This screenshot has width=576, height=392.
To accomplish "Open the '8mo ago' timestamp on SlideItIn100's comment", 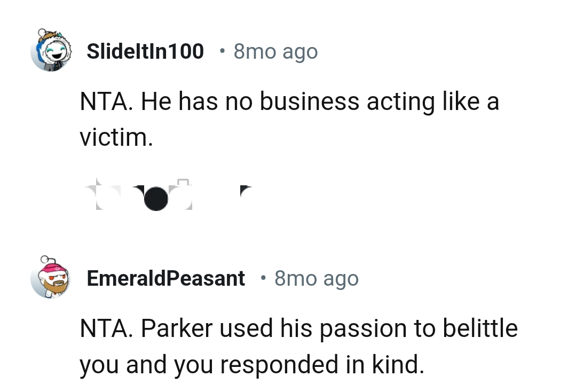I will [x=274, y=51].
